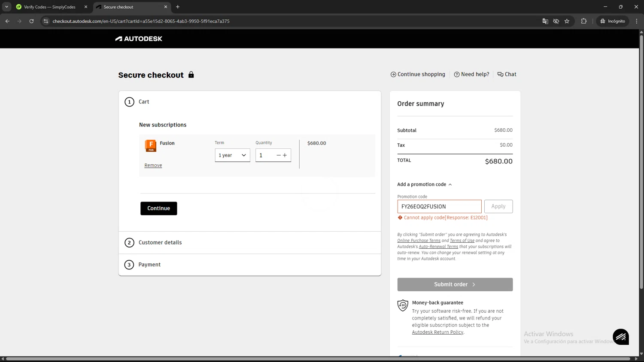Open a new browser tab
Image resolution: width=644 pixels, height=362 pixels.
click(x=178, y=7)
